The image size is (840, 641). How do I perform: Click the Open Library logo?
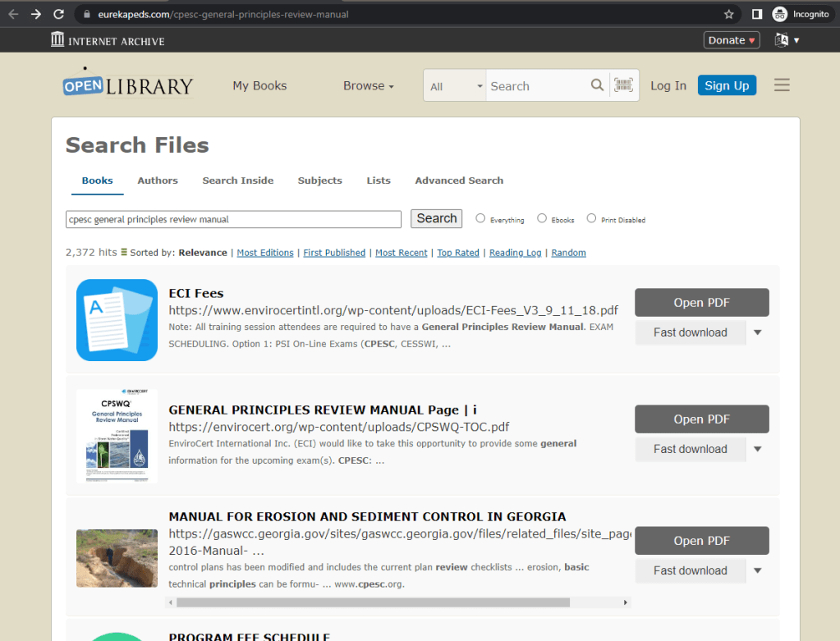(127, 85)
